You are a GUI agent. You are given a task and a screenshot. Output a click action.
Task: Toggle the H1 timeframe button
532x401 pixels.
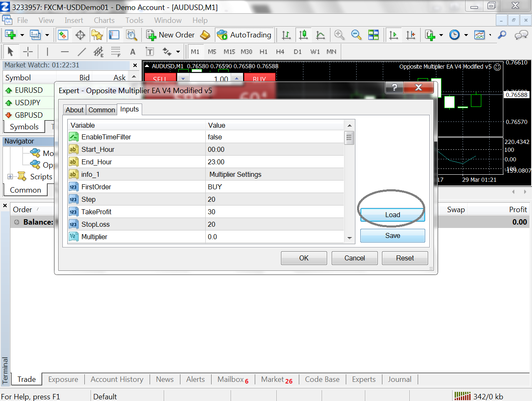pyautogui.click(x=264, y=52)
